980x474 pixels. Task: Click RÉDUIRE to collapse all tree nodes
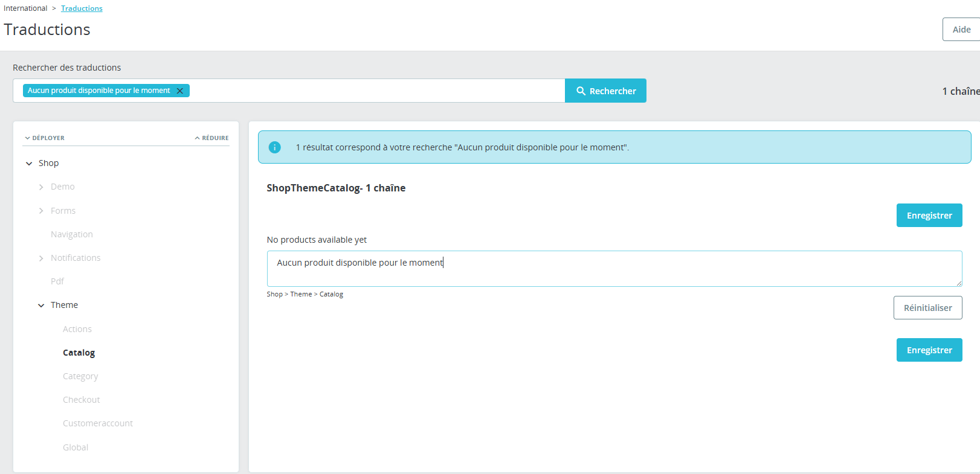point(211,138)
